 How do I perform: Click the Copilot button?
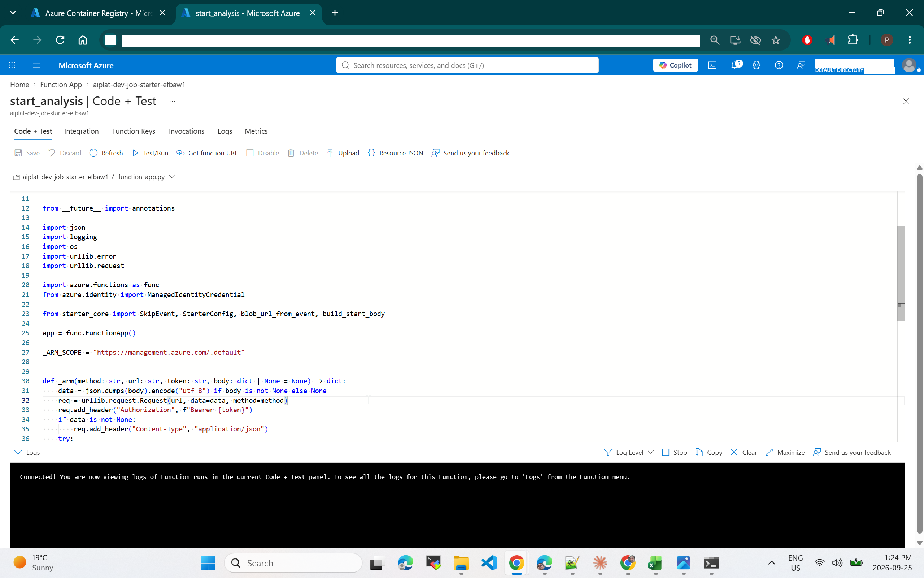coord(675,65)
